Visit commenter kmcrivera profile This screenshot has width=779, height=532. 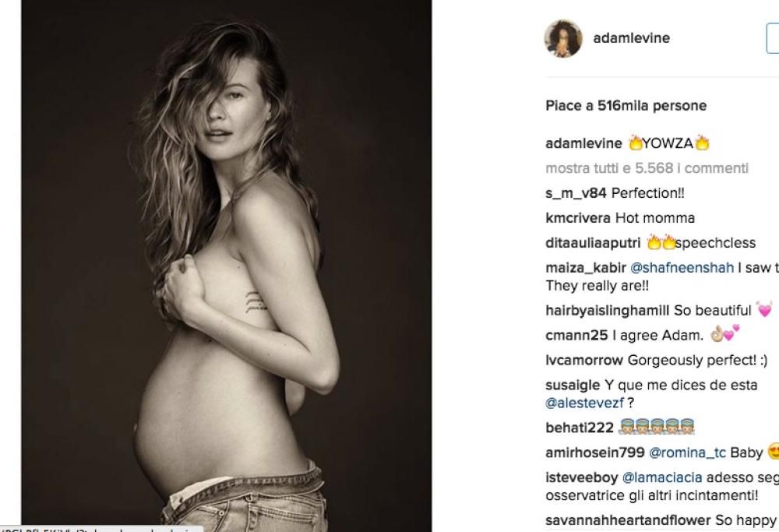coord(578,218)
